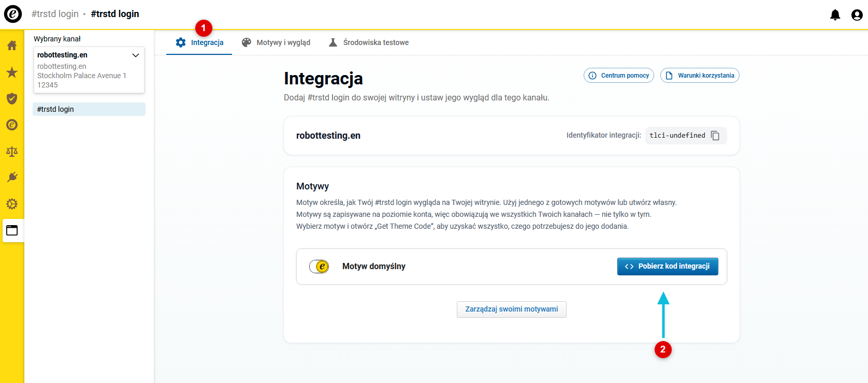Viewport: 868px width, 383px height.
Task: Select #trstd login in left panel
Action: [x=89, y=109]
